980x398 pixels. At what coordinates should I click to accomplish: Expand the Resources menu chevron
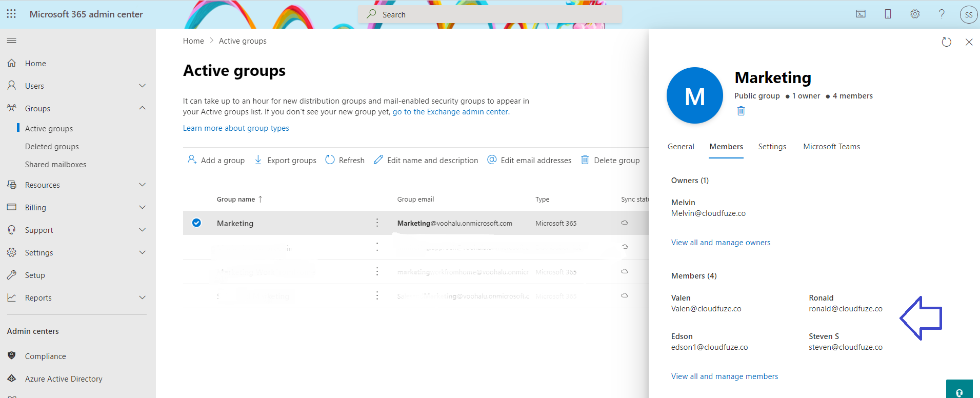(143, 185)
